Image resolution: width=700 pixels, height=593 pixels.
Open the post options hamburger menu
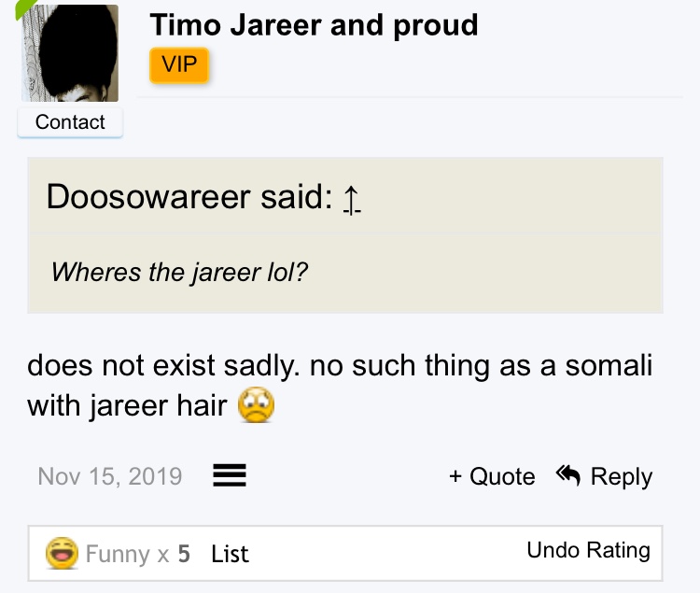tap(230, 475)
